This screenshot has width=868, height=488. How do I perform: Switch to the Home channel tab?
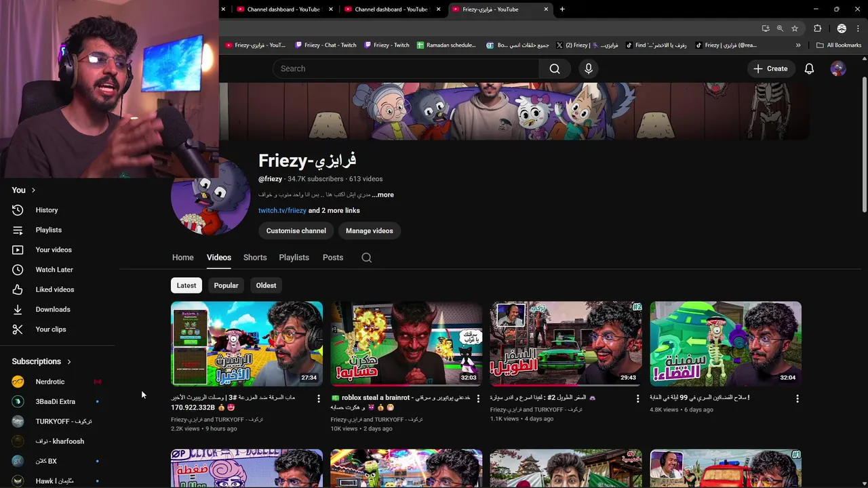[182, 258]
